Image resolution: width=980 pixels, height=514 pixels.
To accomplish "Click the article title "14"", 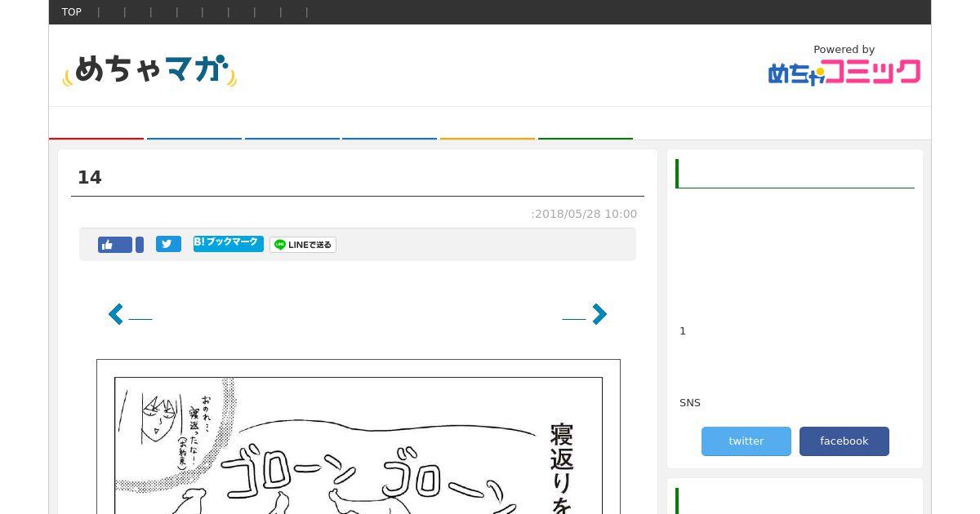I will [90, 178].
